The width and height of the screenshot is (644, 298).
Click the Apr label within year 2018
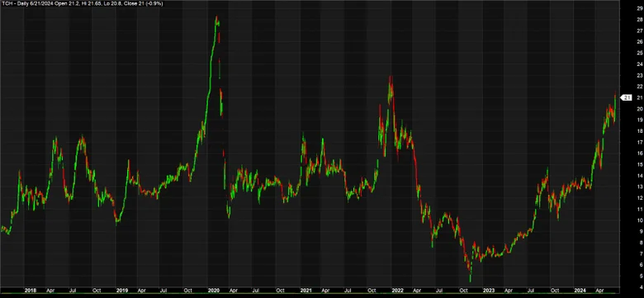coord(51,291)
